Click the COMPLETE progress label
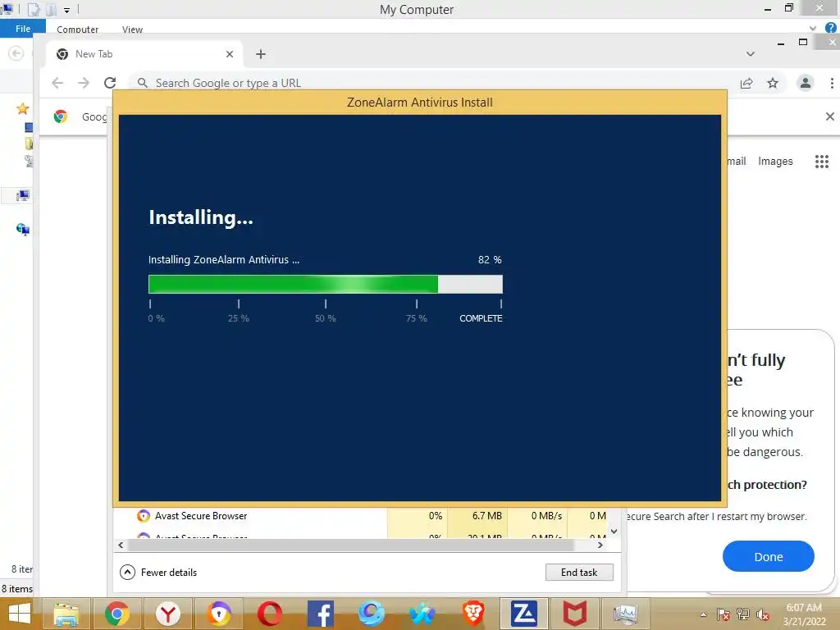This screenshot has height=630, width=840. coord(481,318)
